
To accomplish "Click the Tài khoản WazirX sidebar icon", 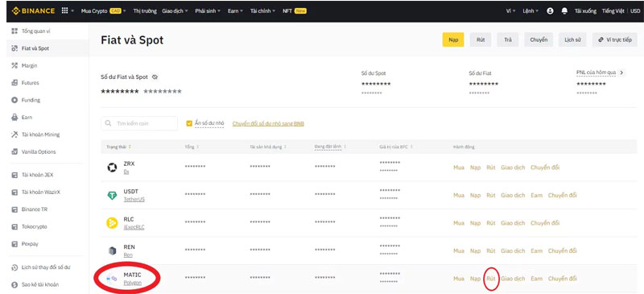I will (x=14, y=192).
